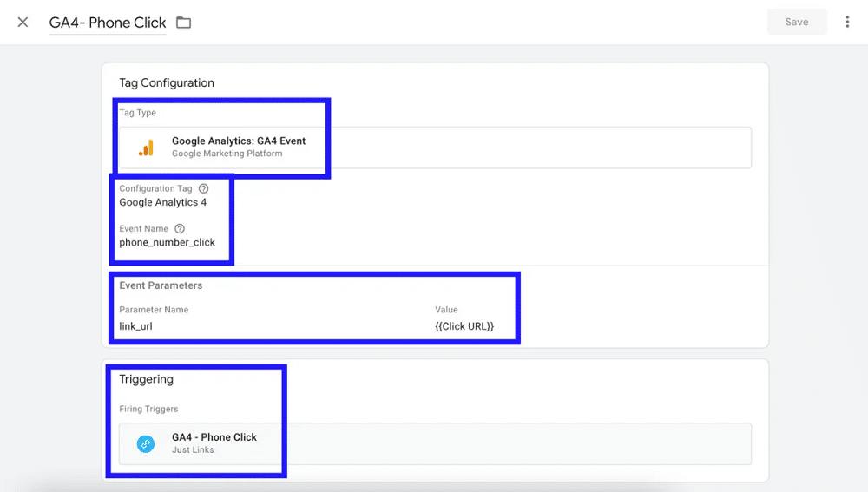
Task: Click the orange Google Analytics bar chart icon
Action: pos(146,148)
